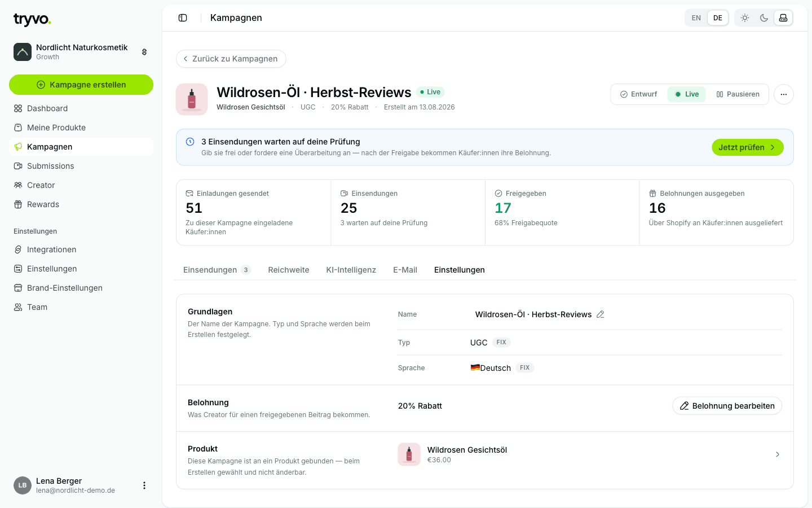Image resolution: width=812 pixels, height=508 pixels.
Task: Select system theme monitor icon
Action: [x=783, y=18]
